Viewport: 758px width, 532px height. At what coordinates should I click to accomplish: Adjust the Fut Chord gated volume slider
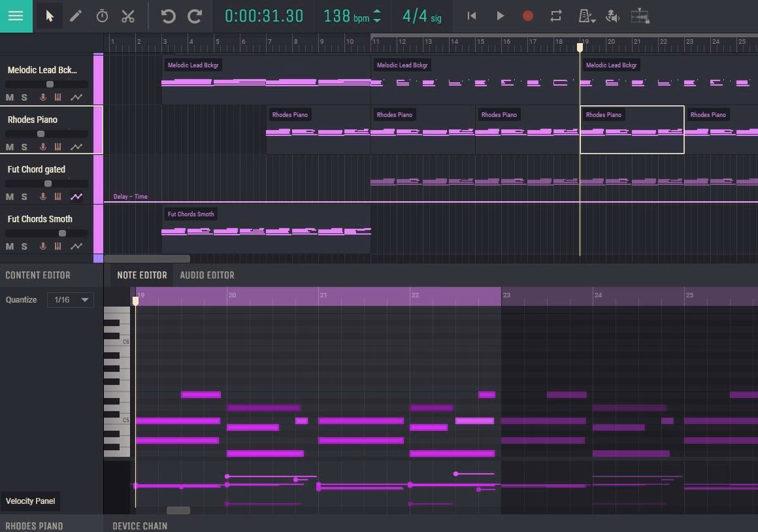[48, 183]
